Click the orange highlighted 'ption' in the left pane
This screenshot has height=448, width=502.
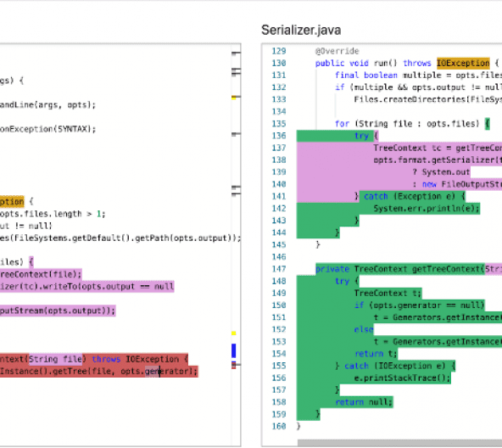tap(12, 202)
